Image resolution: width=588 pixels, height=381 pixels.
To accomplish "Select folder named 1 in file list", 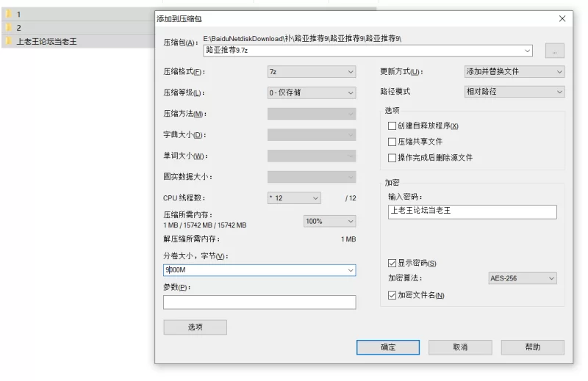I will click(x=18, y=14).
